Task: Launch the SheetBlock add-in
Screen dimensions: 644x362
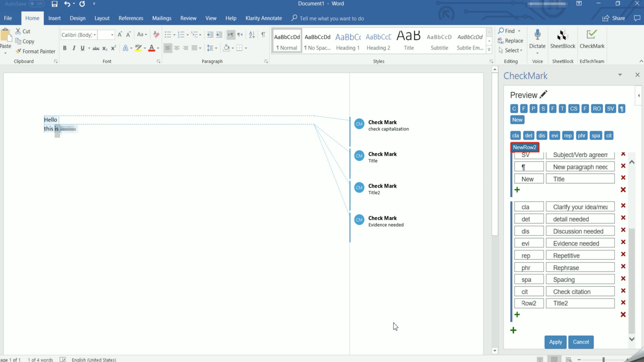Action: [563, 39]
